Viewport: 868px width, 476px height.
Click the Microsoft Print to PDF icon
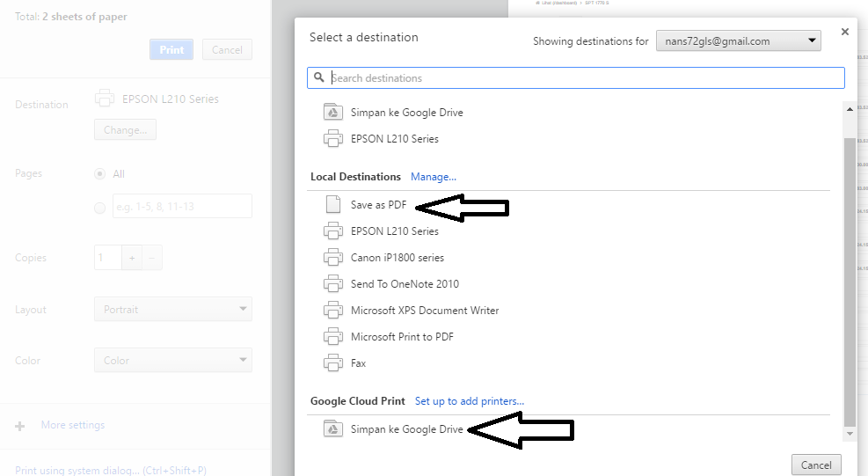pyautogui.click(x=332, y=337)
